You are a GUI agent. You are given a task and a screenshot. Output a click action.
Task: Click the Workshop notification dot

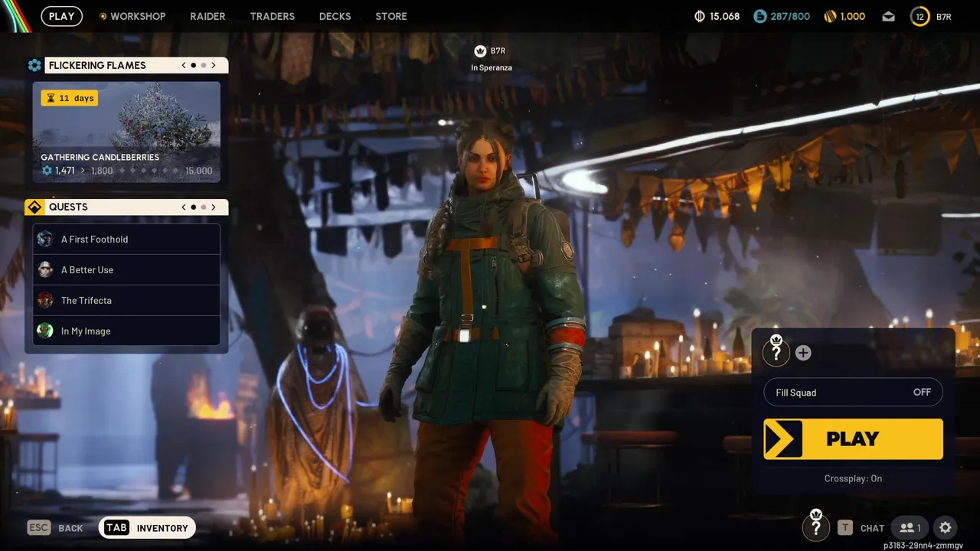click(103, 16)
